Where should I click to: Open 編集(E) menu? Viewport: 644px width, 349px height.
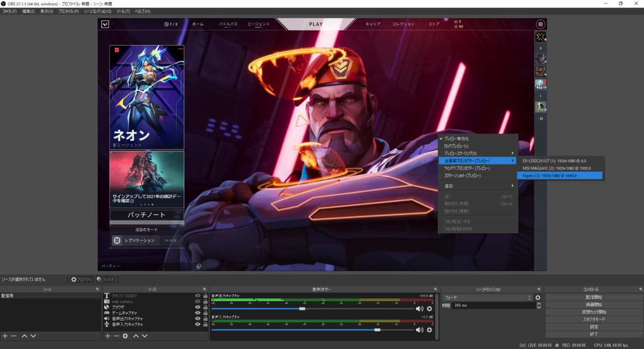(28, 11)
